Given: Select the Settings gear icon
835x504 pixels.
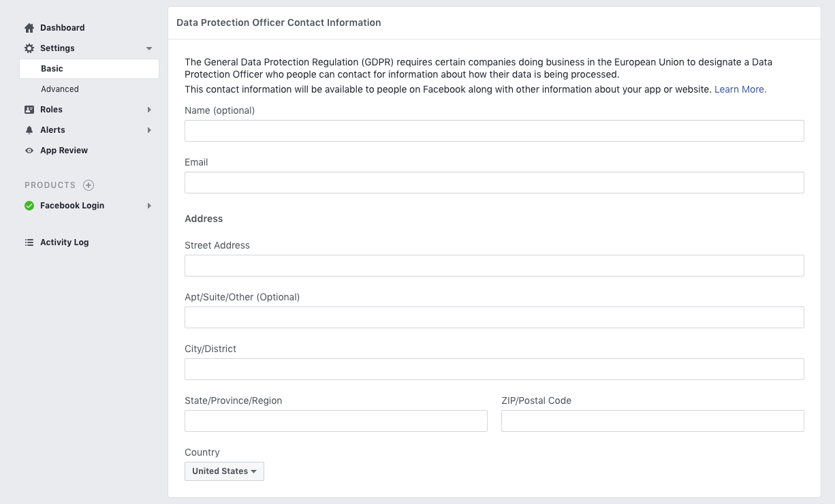Looking at the screenshot, I should [x=29, y=48].
